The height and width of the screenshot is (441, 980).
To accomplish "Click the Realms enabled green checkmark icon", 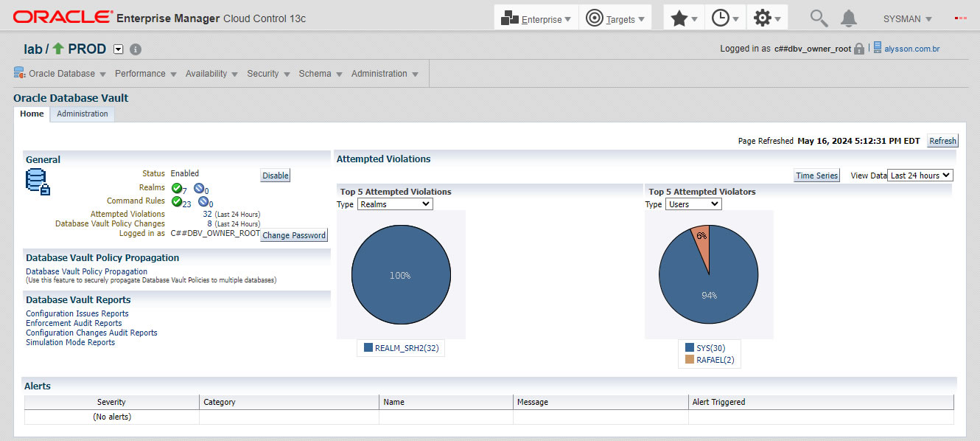I will pyautogui.click(x=177, y=188).
